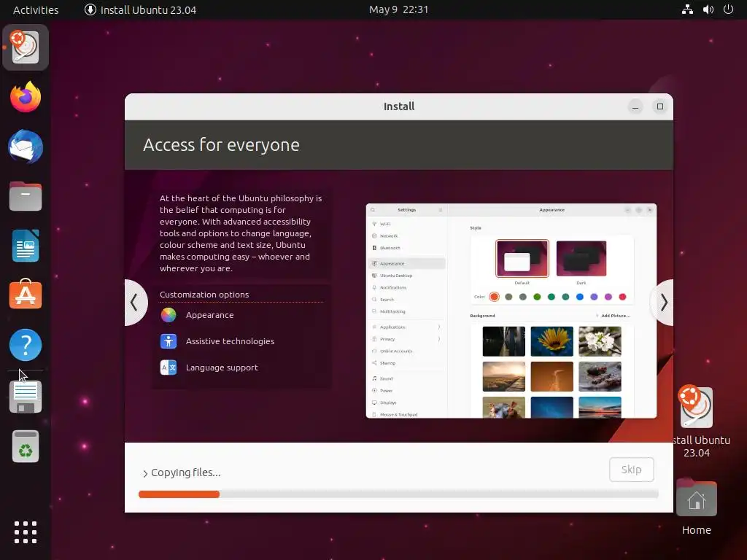Image resolution: width=747 pixels, height=560 pixels.
Task: Open the Help question mark icon
Action: pos(26,344)
